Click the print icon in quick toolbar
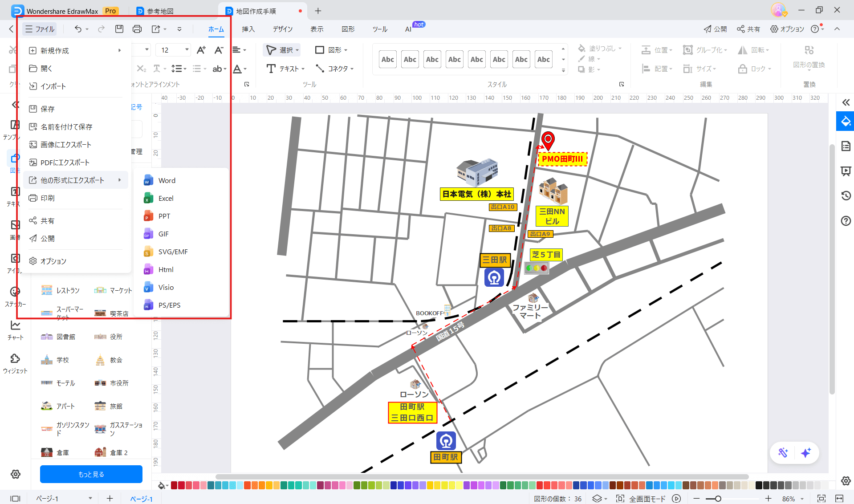 point(137,29)
